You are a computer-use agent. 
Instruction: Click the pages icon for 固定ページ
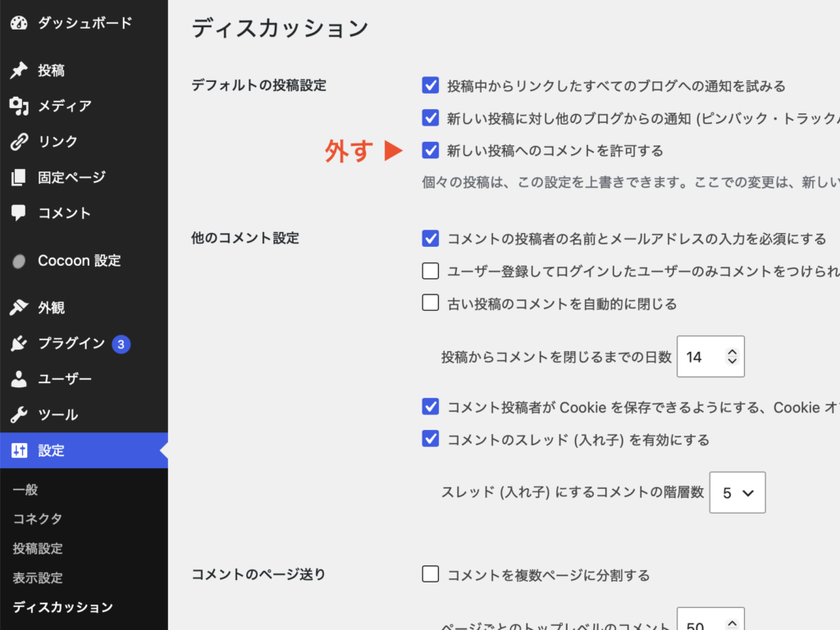(x=19, y=177)
